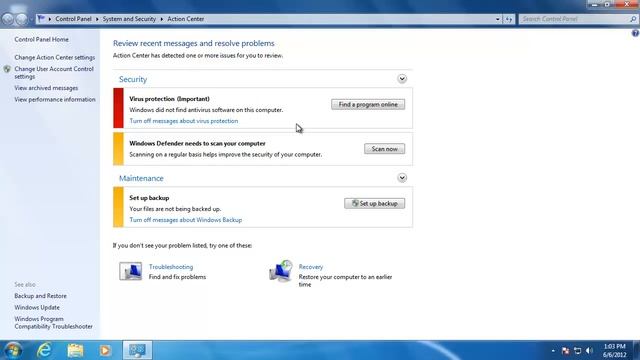Open the Windows Start orb
This screenshot has height=360, width=640.
point(12,350)
